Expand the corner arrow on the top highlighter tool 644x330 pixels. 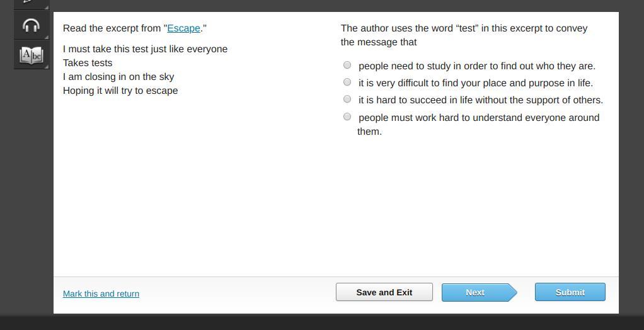coord(46,7)
